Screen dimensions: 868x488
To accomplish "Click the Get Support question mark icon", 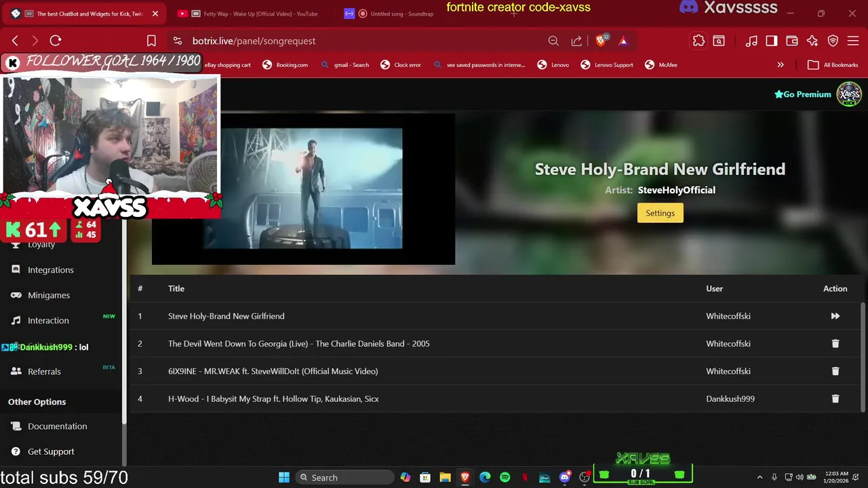I will point(16,451).
